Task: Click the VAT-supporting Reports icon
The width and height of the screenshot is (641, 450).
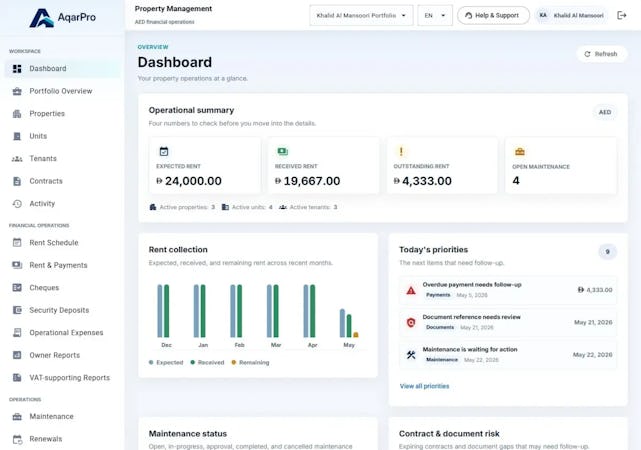Action: pyautogui.click(x=17, y=378)
